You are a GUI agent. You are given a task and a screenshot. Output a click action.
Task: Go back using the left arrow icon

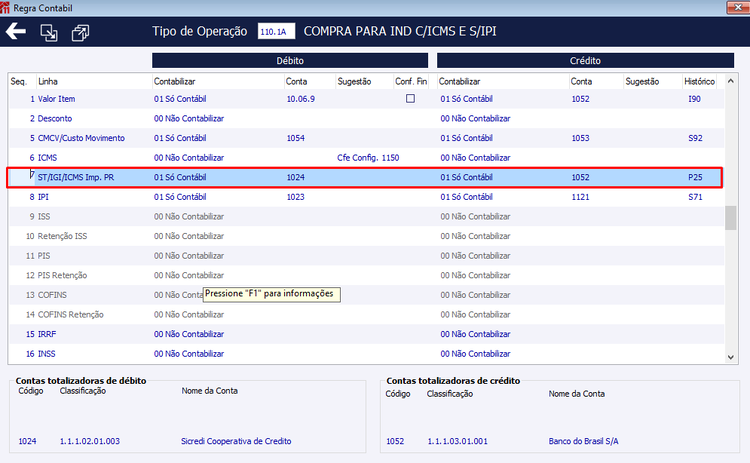[16, 32]
